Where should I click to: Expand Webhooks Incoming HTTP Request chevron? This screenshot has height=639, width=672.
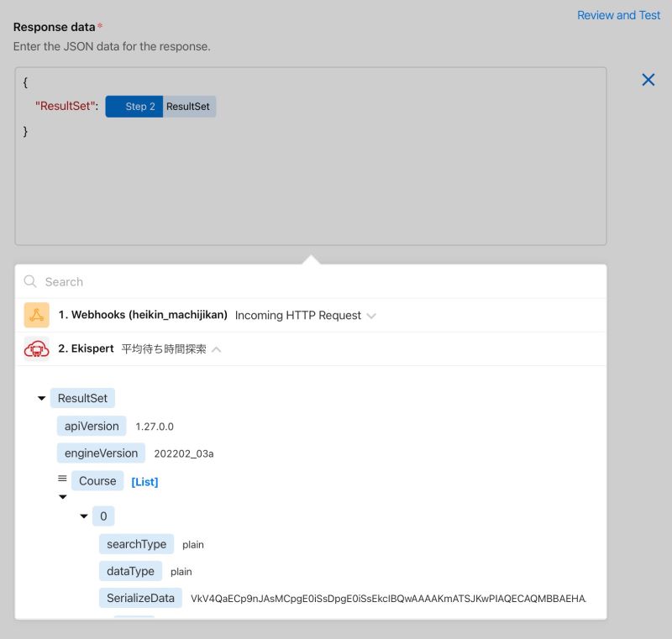coord(371,316)
